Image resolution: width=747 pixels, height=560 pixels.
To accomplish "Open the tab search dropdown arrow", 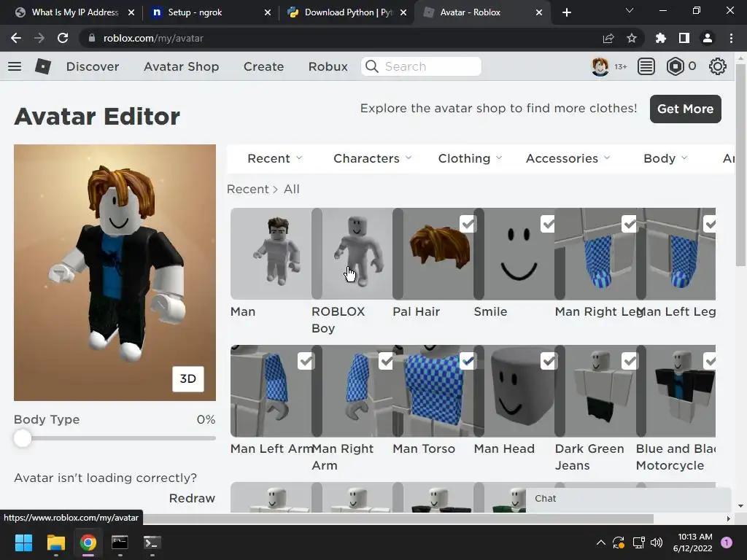I will [630, 10].
